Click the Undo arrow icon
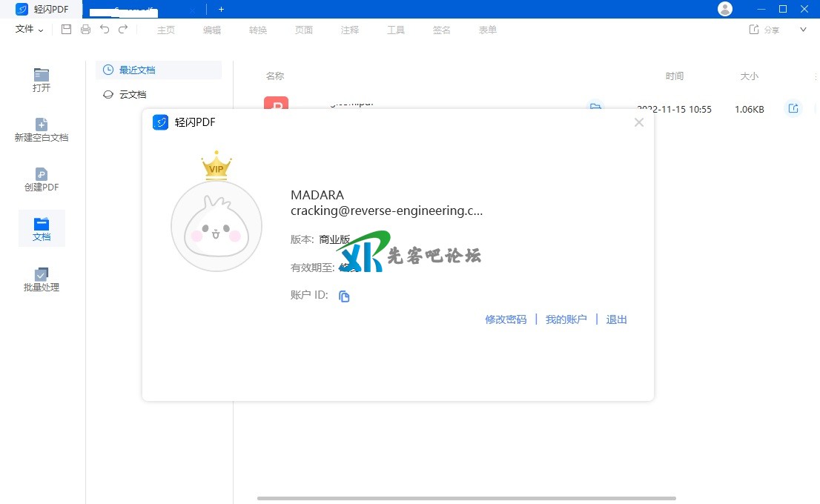820x504 pixels. (105, 30)
